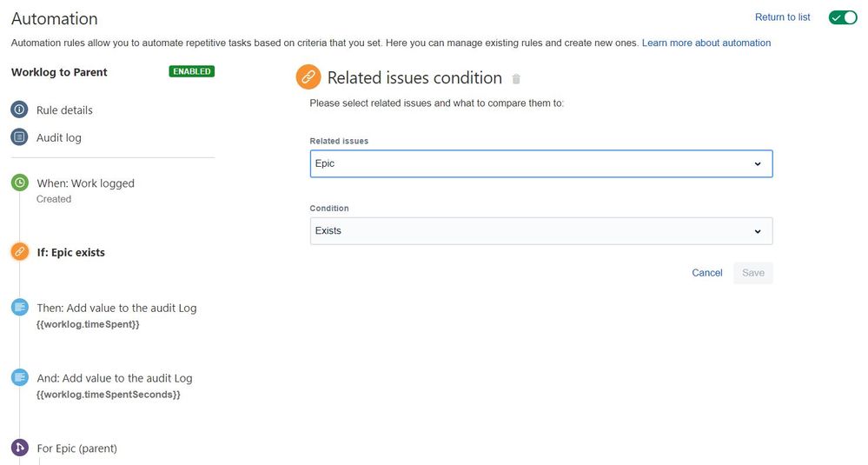This screenshot has height=465, width=868.
Task: Open the Audit log sidebar item
Action: tap(59, 138)
